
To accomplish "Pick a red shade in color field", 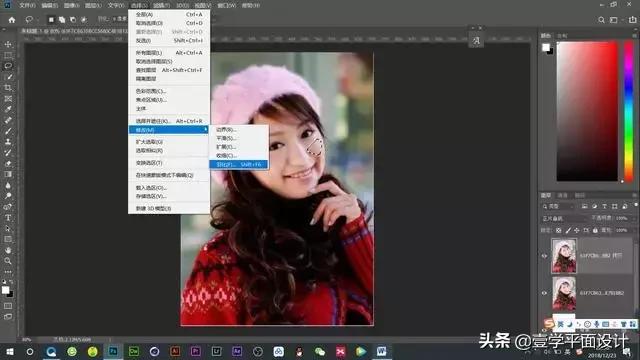I will point(587,111).
